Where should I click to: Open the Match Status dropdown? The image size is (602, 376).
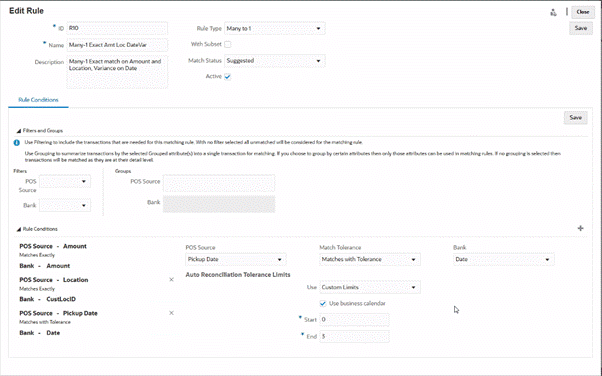coord(275,61)
